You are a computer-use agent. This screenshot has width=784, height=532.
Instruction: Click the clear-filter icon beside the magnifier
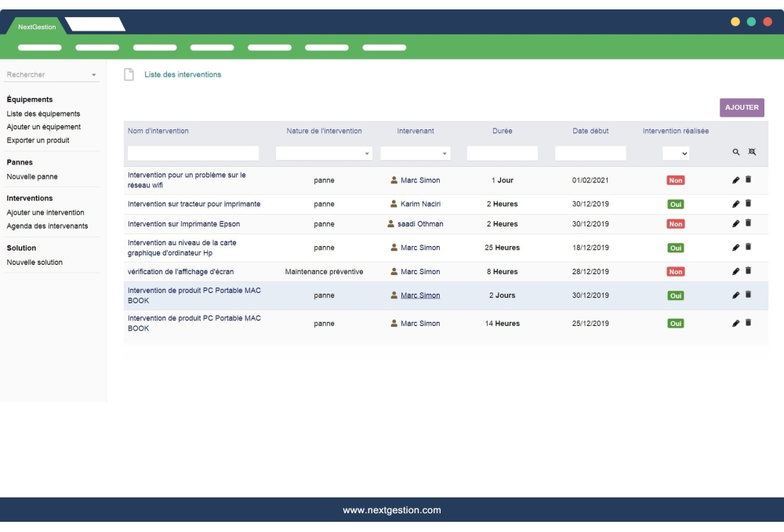(x=752, y=152)
